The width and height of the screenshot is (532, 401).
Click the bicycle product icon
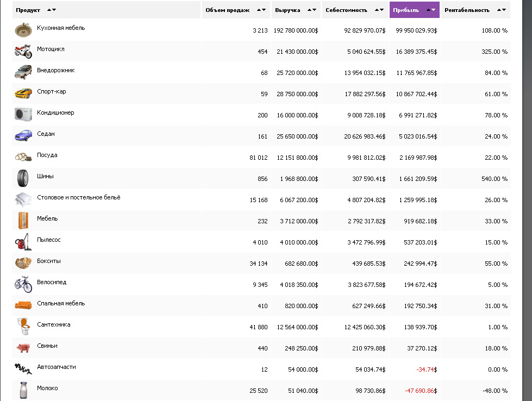click(23, 284)
